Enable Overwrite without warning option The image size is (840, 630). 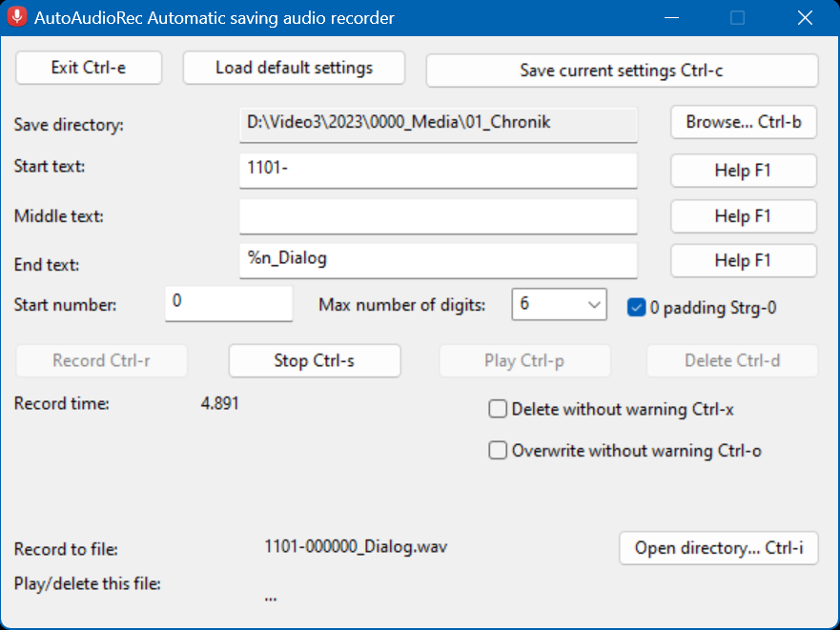(x=498, y=451)
